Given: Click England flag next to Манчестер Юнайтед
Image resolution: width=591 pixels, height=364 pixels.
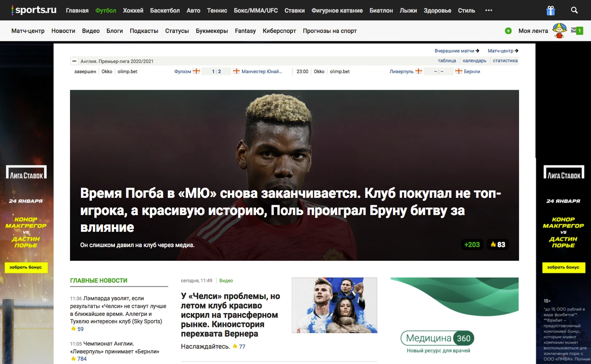Looking at the screenshot, I should [x=236, y=71].
